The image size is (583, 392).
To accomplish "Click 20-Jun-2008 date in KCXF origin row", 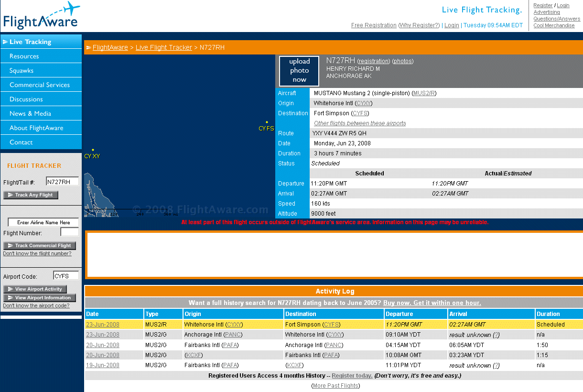I will pos(103,355).
